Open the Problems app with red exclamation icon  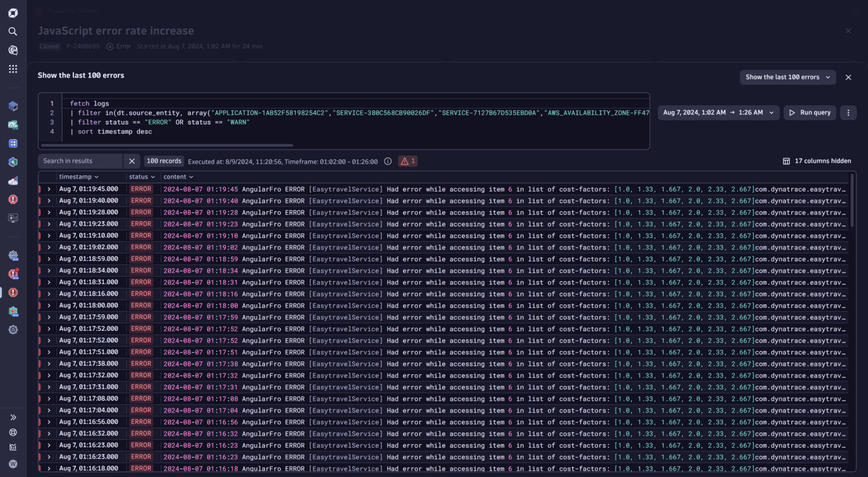click(x=12, y=199)
